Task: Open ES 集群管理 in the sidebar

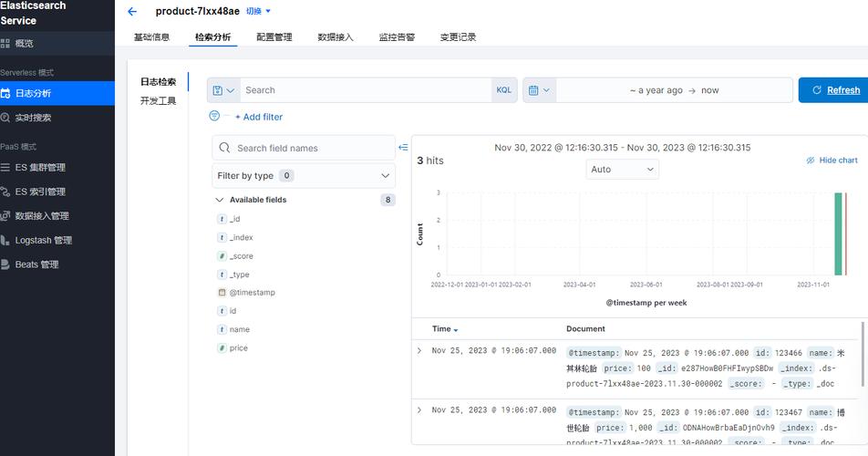Action: (x=57, y=167)
